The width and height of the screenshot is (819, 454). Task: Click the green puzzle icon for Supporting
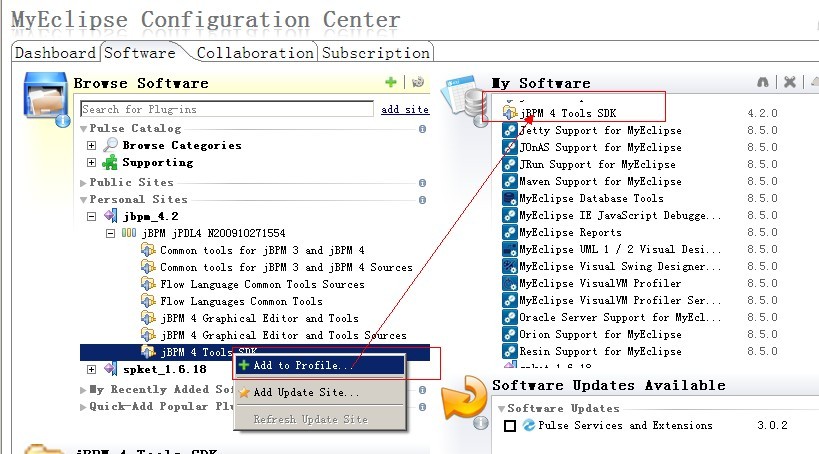pyautogui.click(x=110, y=162)
